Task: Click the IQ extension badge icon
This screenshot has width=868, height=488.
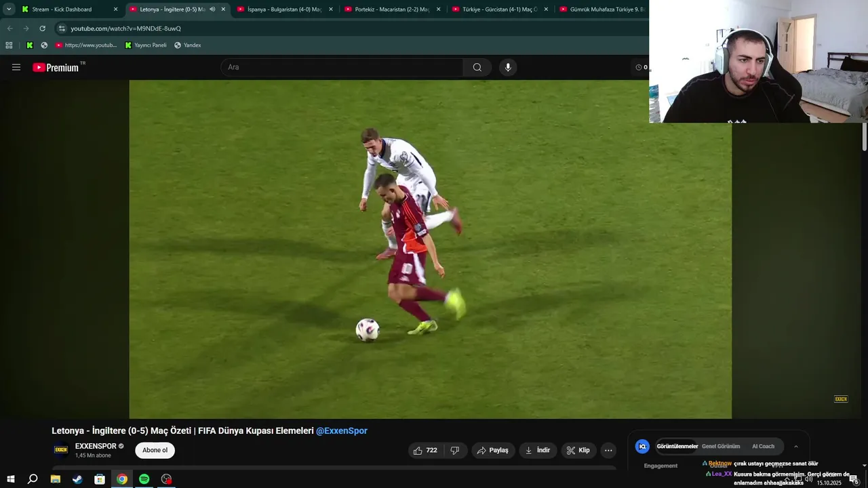Action: coord(642,446)
